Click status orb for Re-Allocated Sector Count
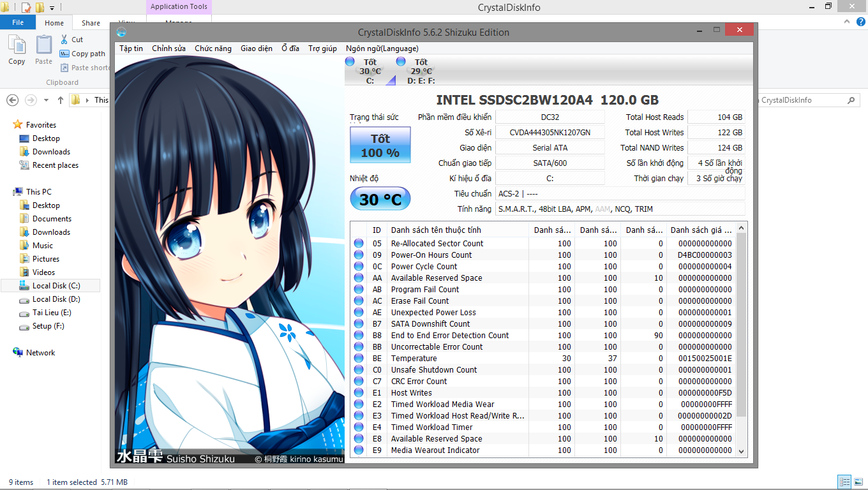Screen dimensions: 868x490 pyautogui.click(x=359, y=243)
